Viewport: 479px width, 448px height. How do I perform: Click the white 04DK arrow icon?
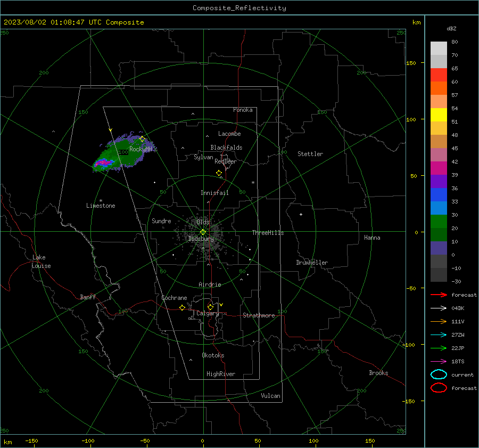click(x=439, y=308)
